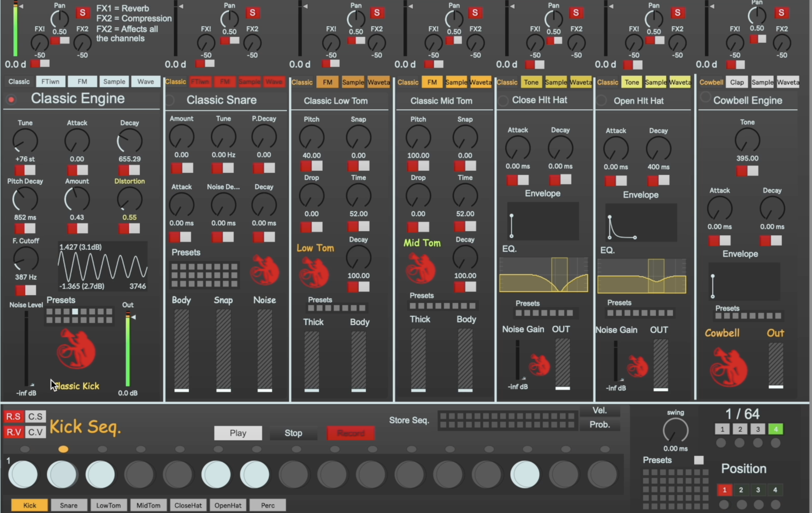Viewport: 812px width, 513px height.
Task: Toggle the checkbox beside sequencer Presets
Action: (x=698, y=460)
